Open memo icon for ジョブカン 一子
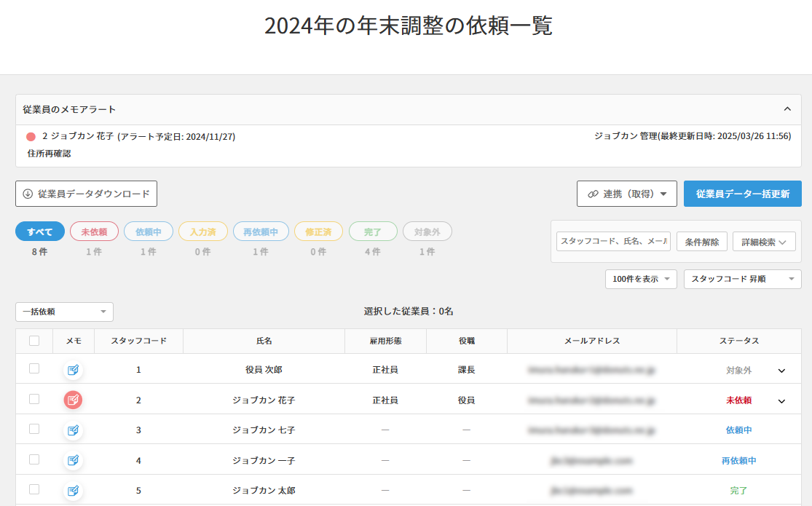The image size is (812, 506). point(73,460)
